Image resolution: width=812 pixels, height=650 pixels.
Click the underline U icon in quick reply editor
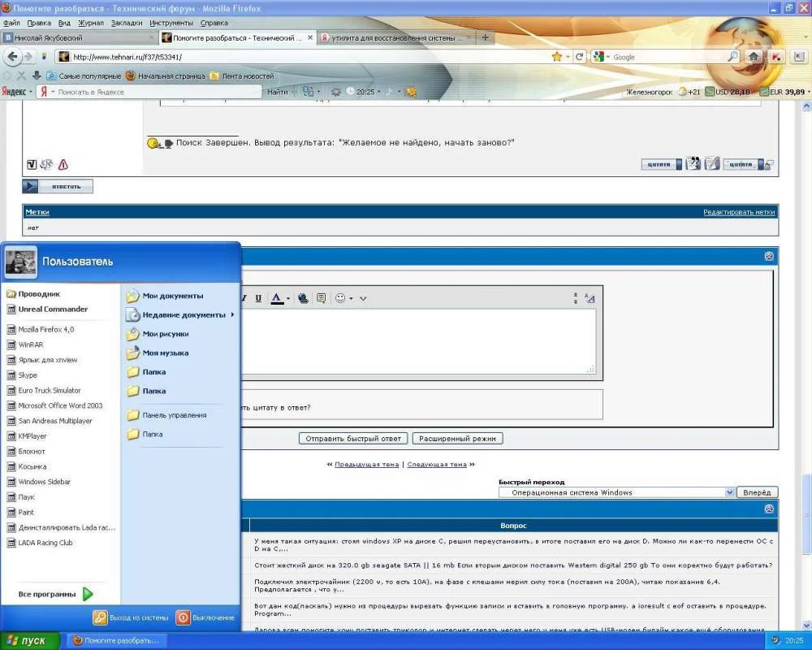(x=258, y=298)
